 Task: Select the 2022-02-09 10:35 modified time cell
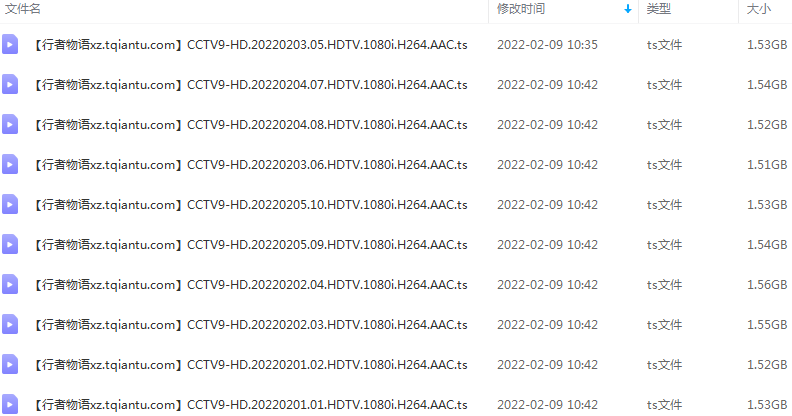[547, 44]
